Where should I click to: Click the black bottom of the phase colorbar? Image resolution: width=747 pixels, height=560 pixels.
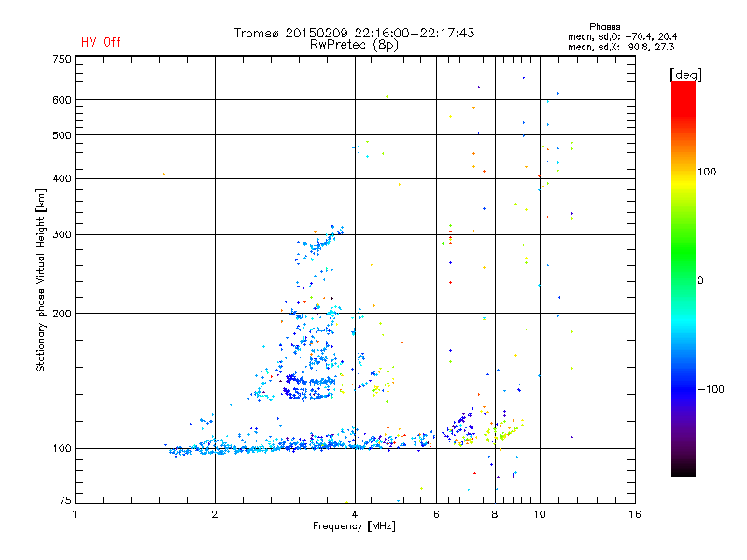coord(684,469)
